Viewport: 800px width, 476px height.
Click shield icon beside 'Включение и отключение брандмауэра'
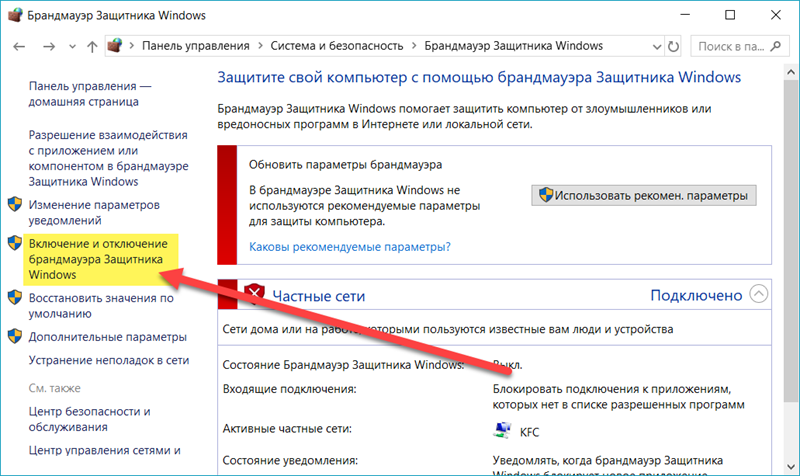(x=15, y=243)
